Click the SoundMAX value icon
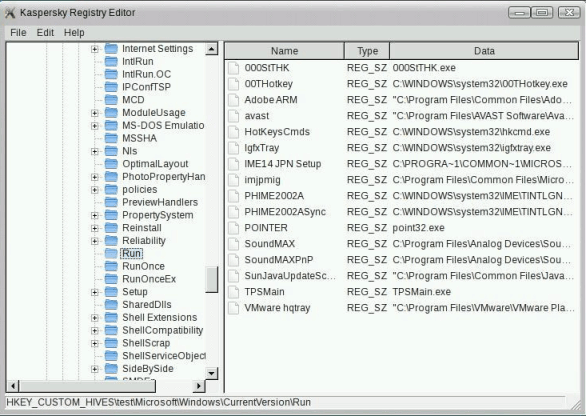586x416 pixels. [x=234, y=244]
